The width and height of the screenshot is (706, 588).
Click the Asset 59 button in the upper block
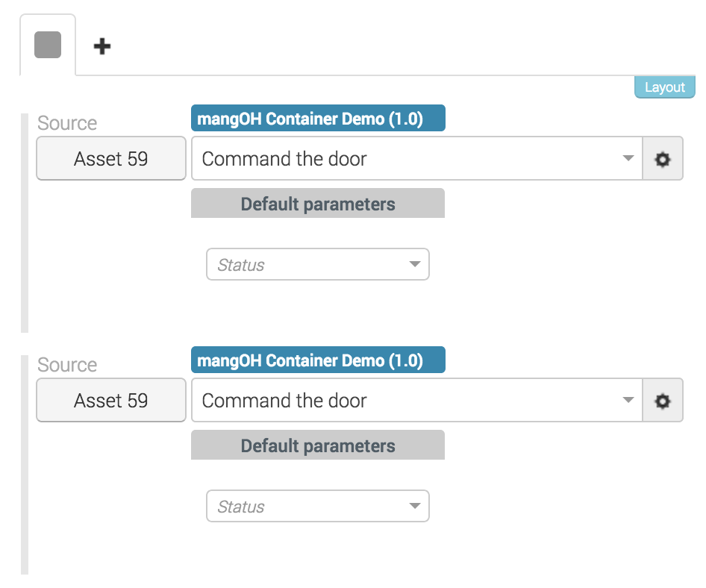point(111,158)
